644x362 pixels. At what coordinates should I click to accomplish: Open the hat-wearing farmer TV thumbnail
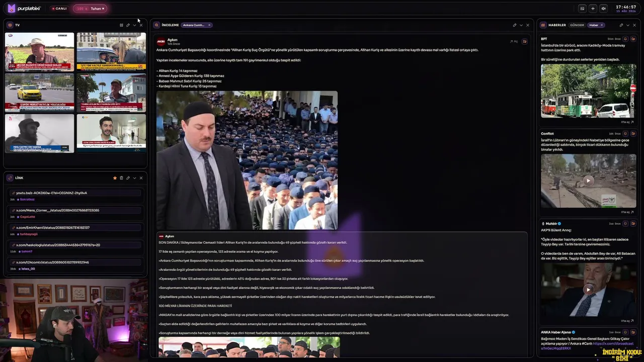pos(39,52)
